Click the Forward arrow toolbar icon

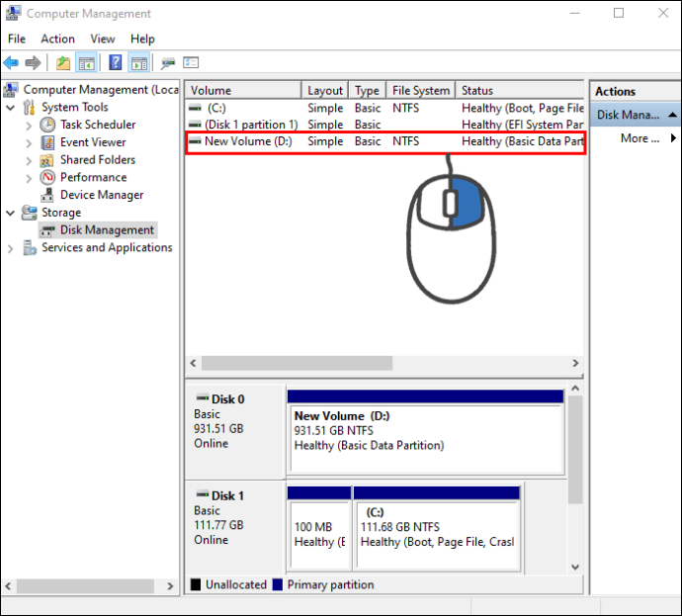point(33,63)
